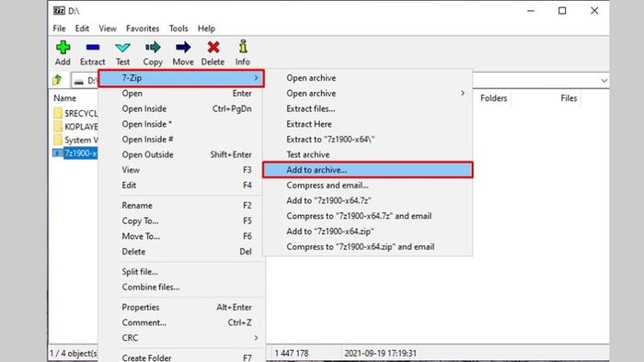Go up one folder with the arrow icon
This screenshot has width=644, height=362.
57,80
